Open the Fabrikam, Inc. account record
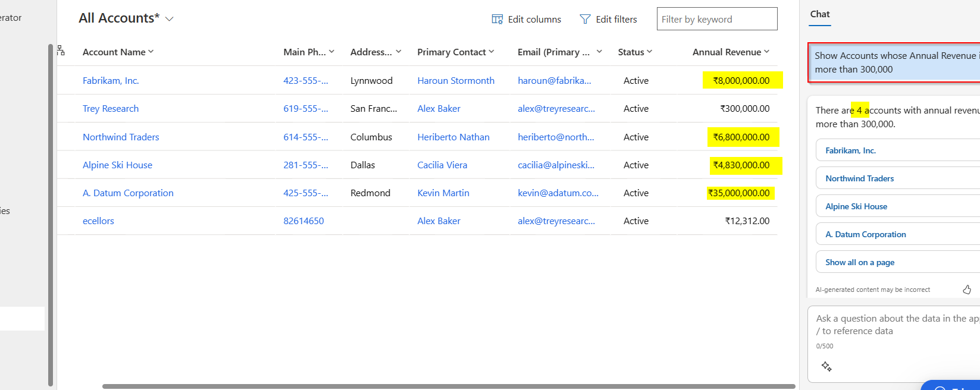This screenshot has height=390, width=980. pyautogui.click(x=111, y=81)
